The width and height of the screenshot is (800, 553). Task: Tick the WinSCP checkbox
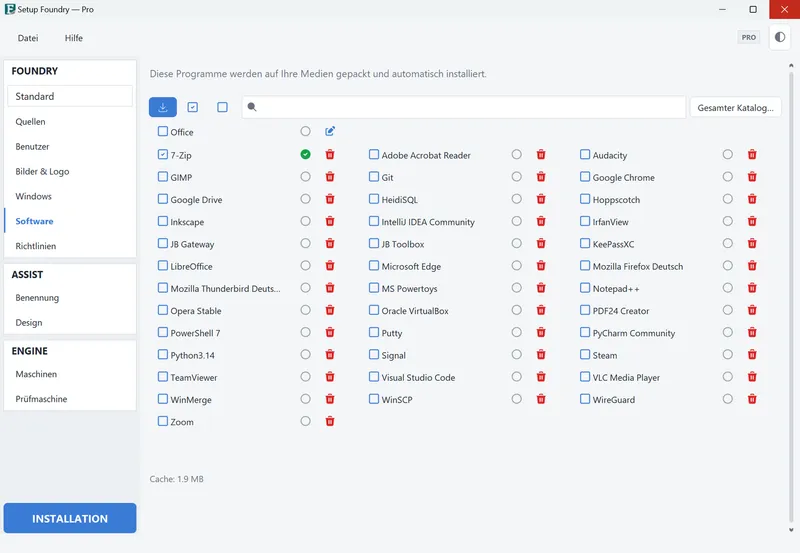click(374, 398)
